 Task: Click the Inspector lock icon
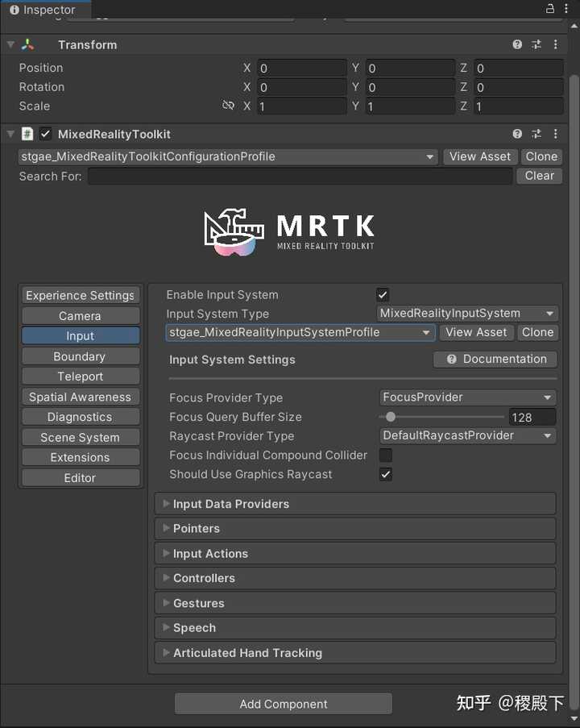(x=550, y=8)
